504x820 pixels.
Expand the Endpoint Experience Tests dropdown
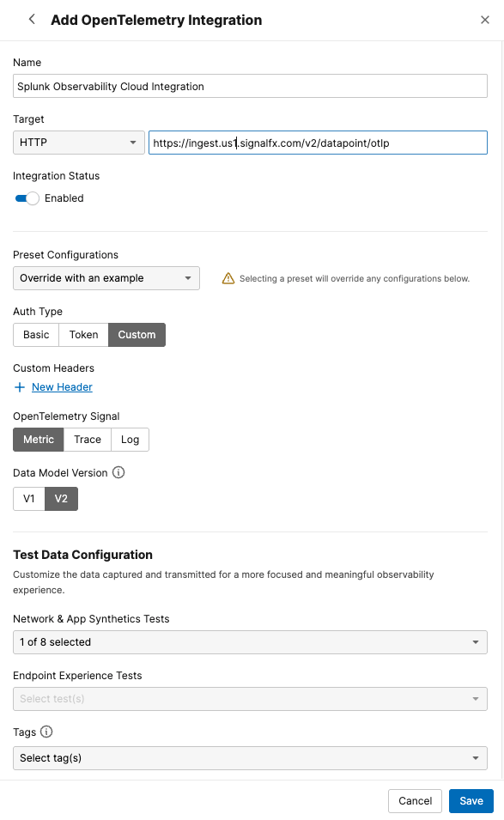coord(250,699)
